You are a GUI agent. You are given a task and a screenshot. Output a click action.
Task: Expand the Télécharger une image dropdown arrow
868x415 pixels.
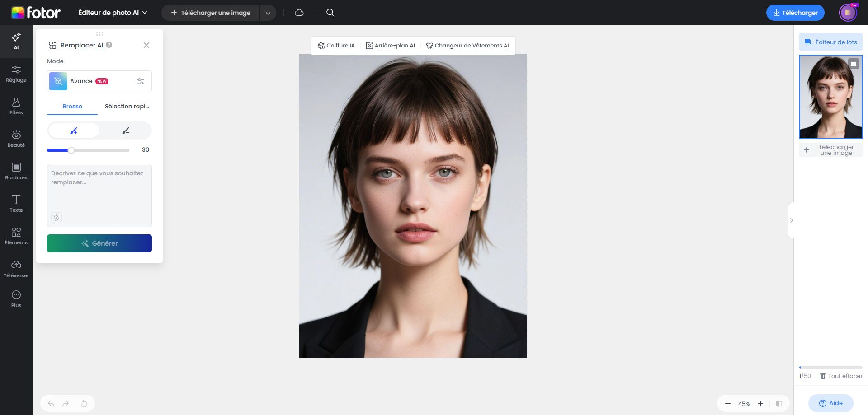tap(268, 13)
